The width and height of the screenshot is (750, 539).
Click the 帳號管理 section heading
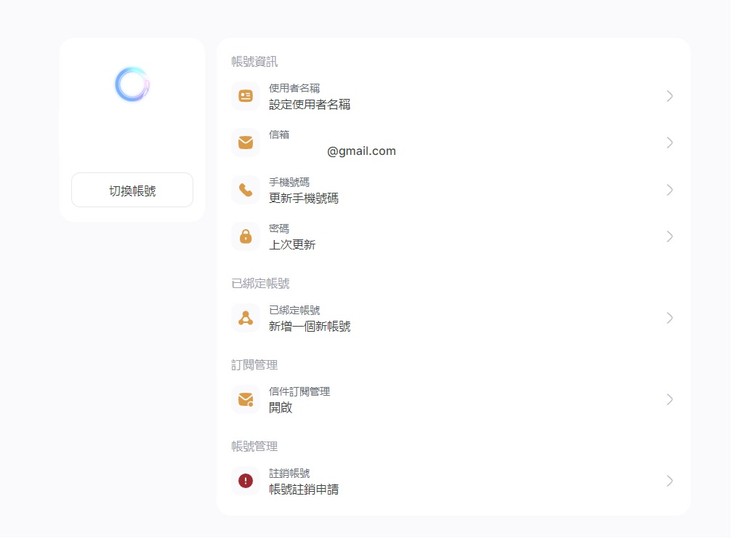tap(254, 446)
